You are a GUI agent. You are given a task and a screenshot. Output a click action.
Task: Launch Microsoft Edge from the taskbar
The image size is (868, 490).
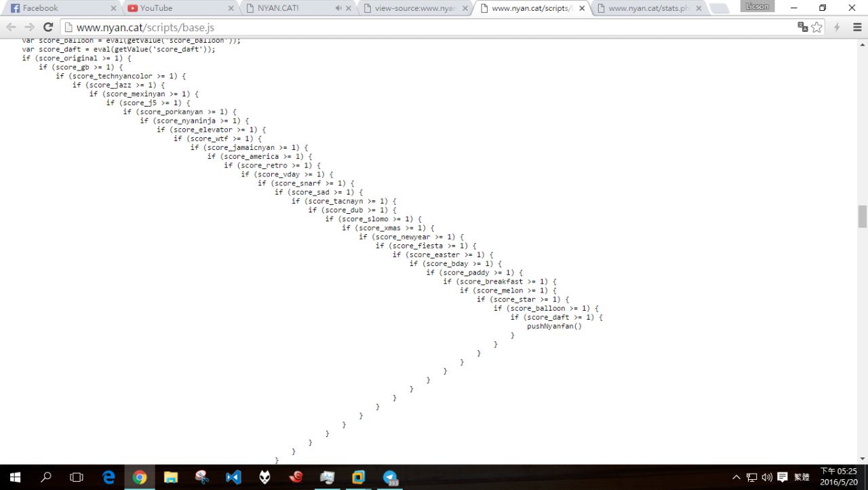pyautogui.click(x=108, y=477)
